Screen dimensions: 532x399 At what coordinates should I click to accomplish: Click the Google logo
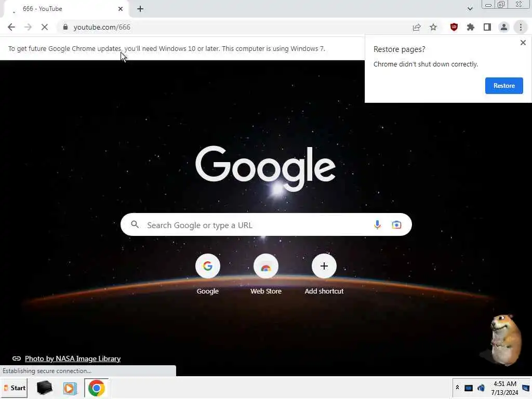point(265,169)
